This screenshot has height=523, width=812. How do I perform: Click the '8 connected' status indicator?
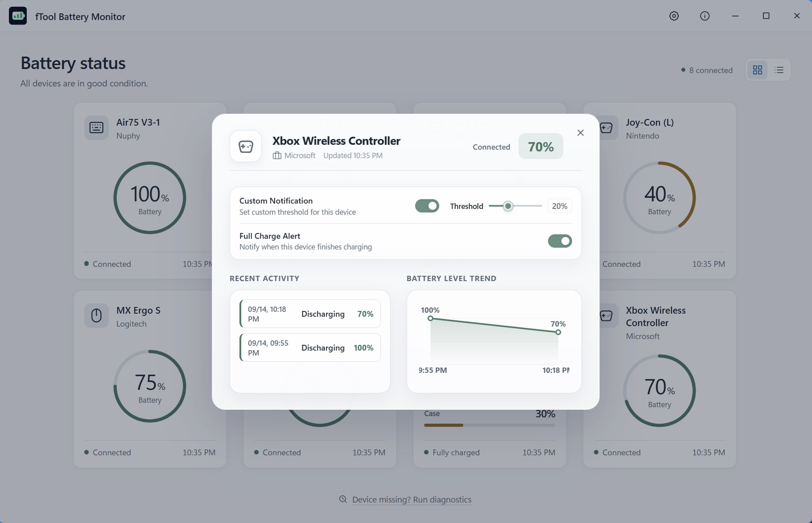tap(707, 70)
